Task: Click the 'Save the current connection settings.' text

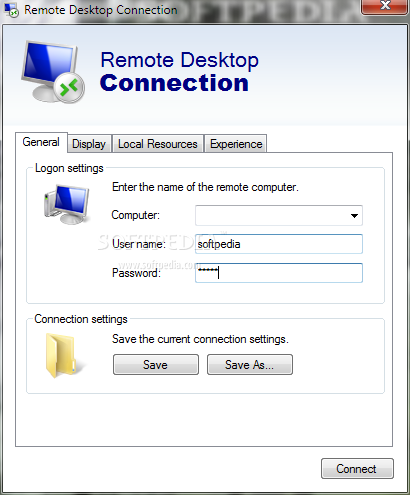Action: click(x=200, y=339)
